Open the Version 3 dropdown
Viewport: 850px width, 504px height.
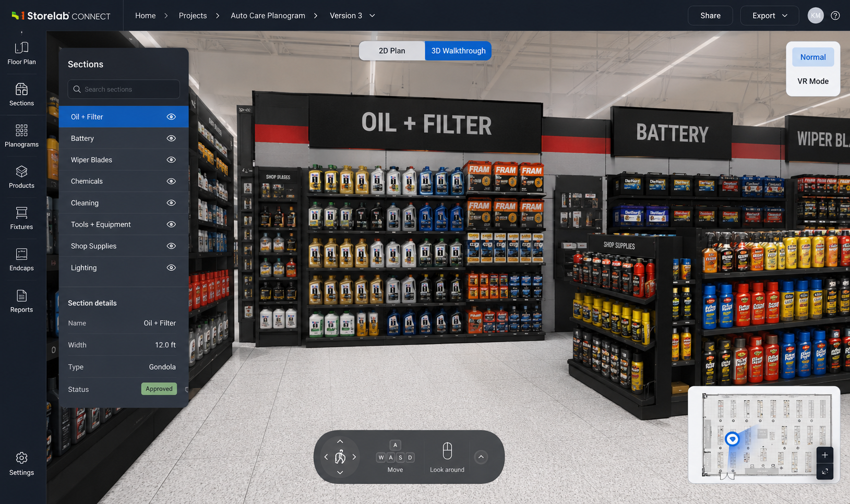pos(352,16)
